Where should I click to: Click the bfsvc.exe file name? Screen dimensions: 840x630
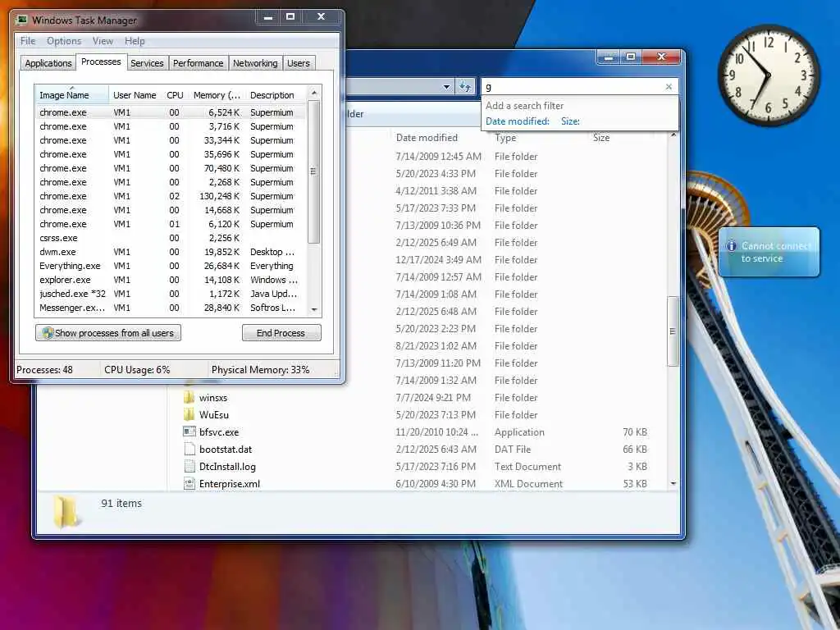click(219, 431)
